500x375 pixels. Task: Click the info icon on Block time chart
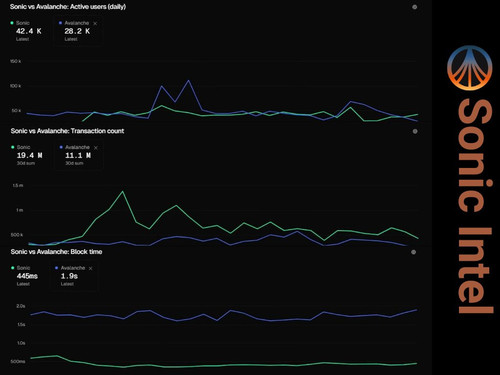tap(414, 252)
